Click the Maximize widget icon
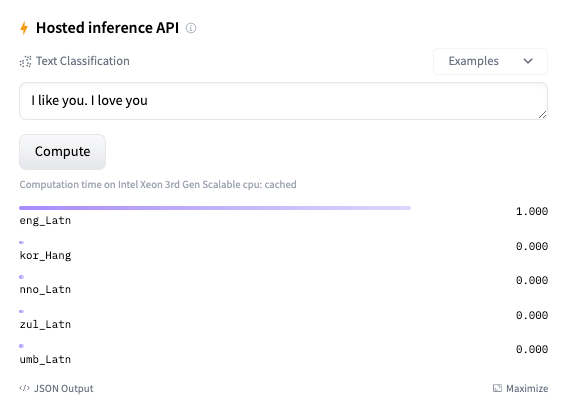Screen dimensions: 575x415 coord(497,388)
